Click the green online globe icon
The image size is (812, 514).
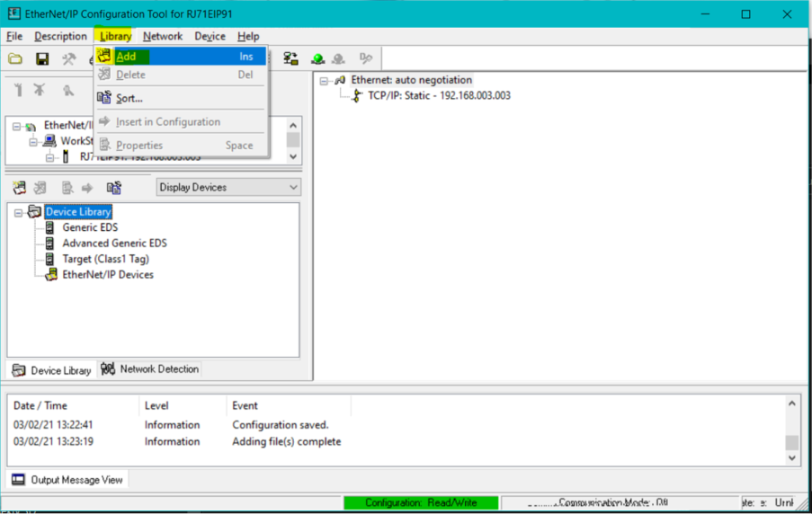[x=317, y=59]
